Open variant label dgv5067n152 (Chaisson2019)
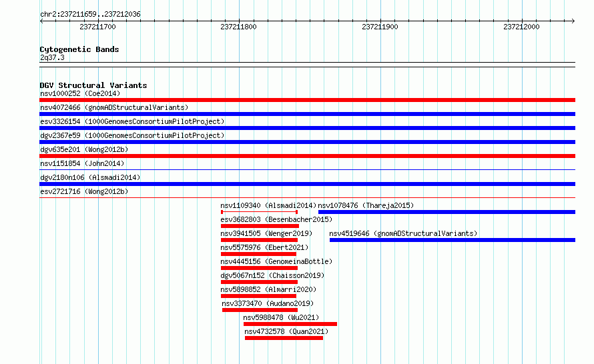 coord(272,275)
